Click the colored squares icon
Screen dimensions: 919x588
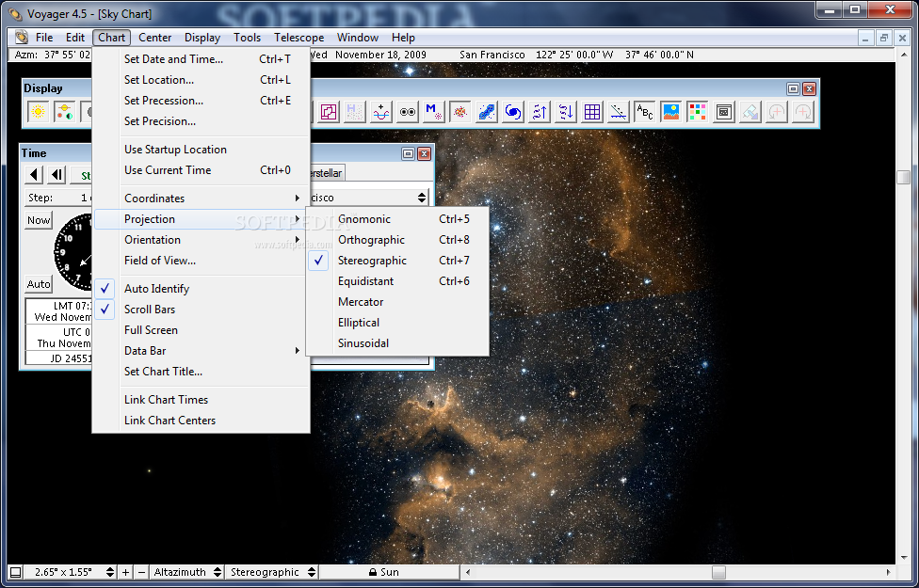pos(698,111)
